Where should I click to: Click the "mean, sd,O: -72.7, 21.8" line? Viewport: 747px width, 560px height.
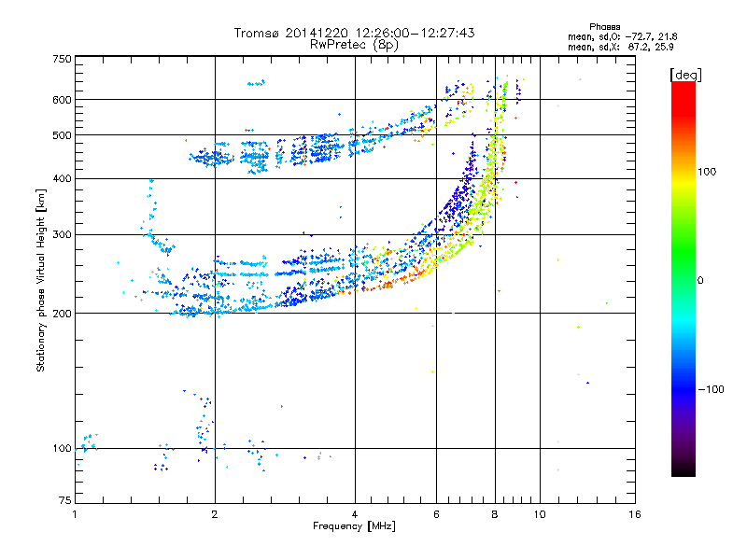(x=622, y=36)
